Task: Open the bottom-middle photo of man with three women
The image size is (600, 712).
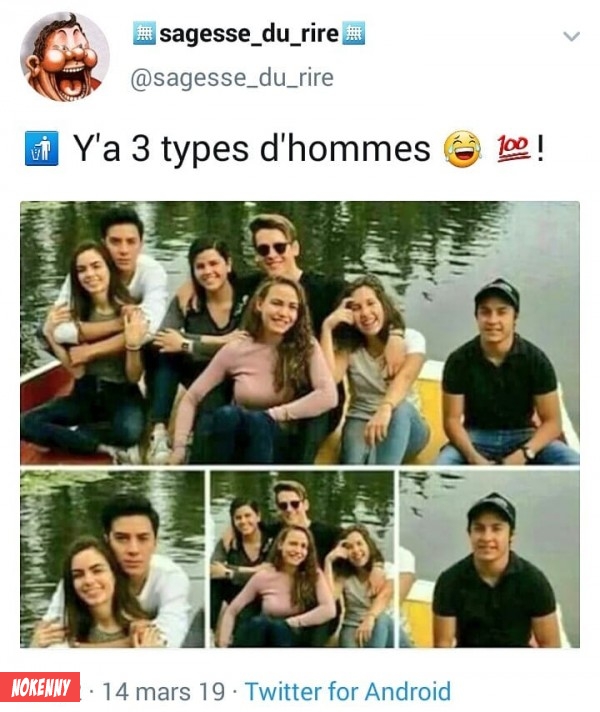Action: coord(302,559)
